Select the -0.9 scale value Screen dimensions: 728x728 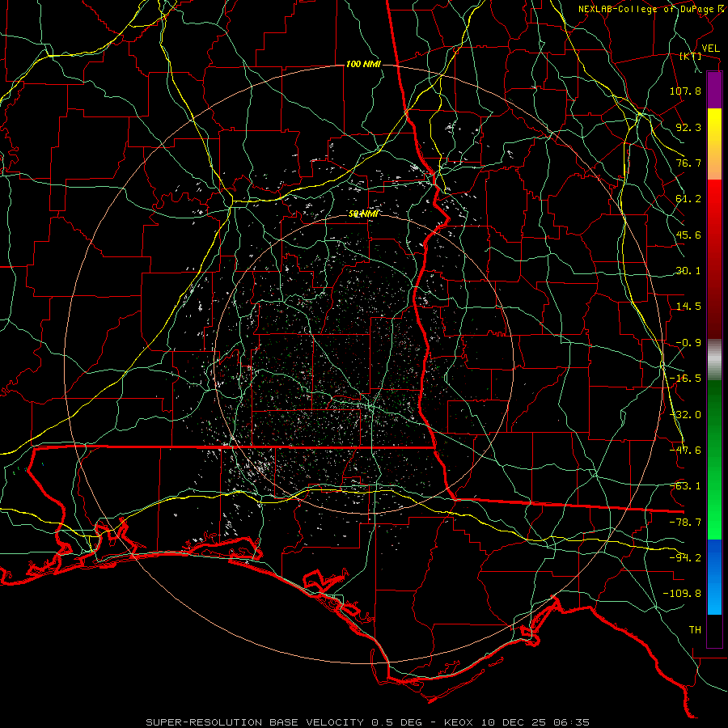[688, 343]
